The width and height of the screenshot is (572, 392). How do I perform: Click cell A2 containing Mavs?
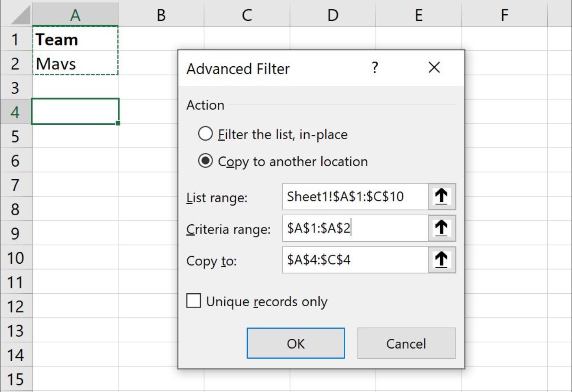click(75, 64)
